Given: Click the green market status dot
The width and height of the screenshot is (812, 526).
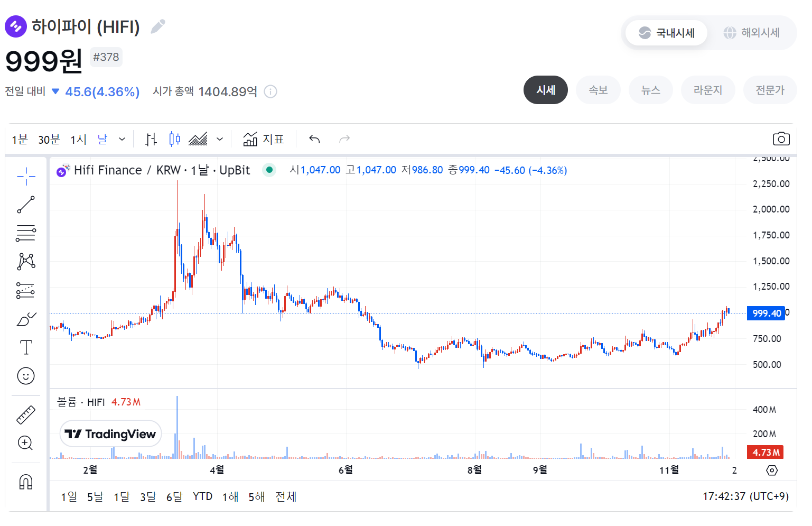Looking at the screenshot, I should [269, 170].
